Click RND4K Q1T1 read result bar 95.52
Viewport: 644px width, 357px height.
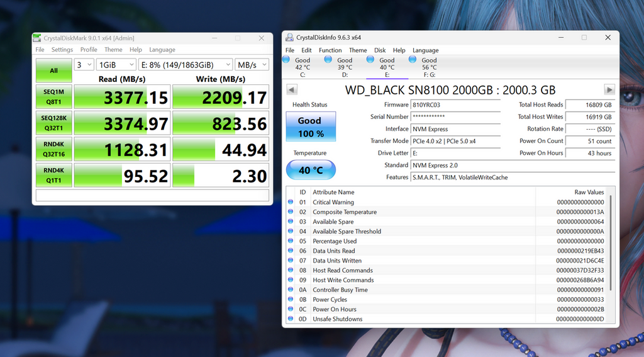pyautogui.click(x=122, y=175)
